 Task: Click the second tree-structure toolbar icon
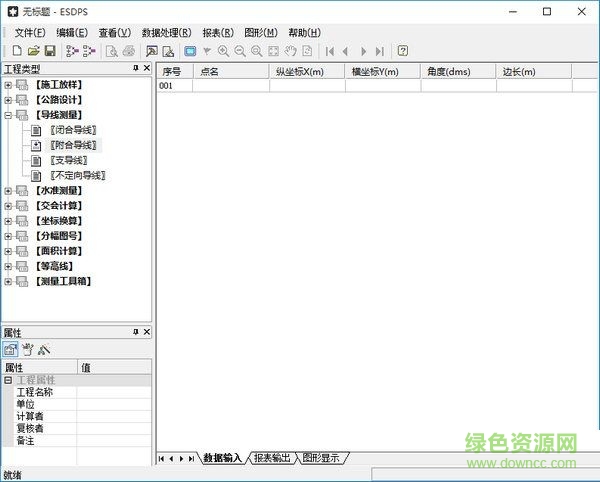coord(89,51)
